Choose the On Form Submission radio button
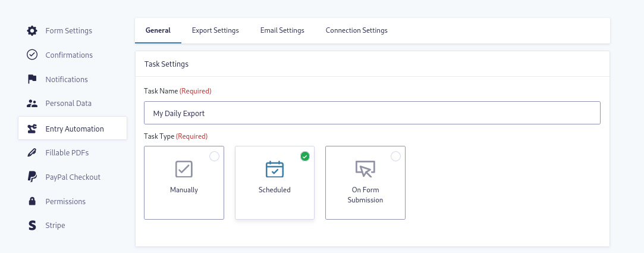 click(x=395, y=157)
